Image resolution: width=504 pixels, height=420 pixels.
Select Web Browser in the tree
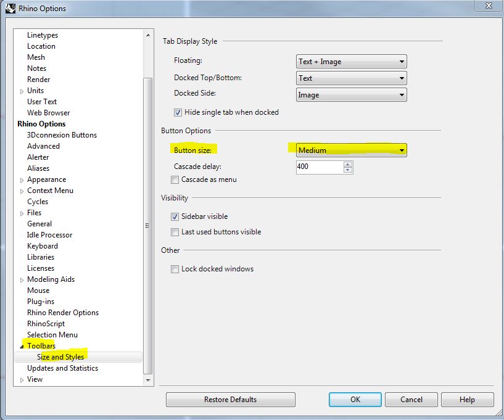(x=48, y=113)
